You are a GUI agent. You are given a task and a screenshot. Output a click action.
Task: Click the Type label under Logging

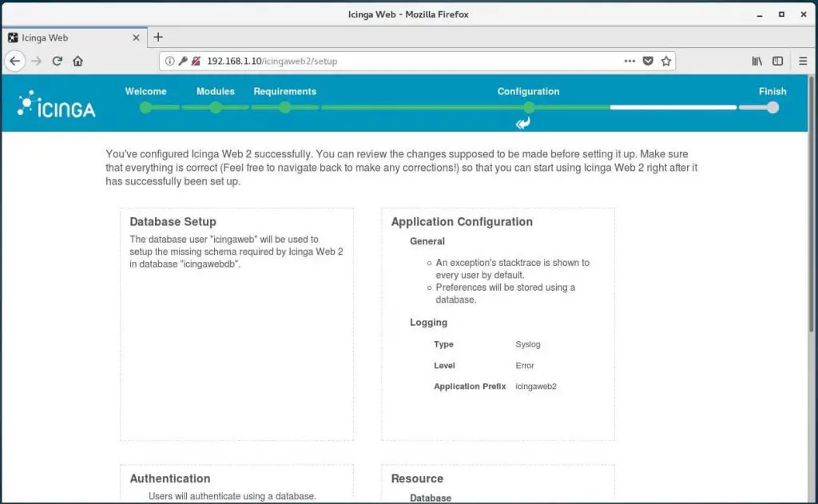[x=443, y=344]
